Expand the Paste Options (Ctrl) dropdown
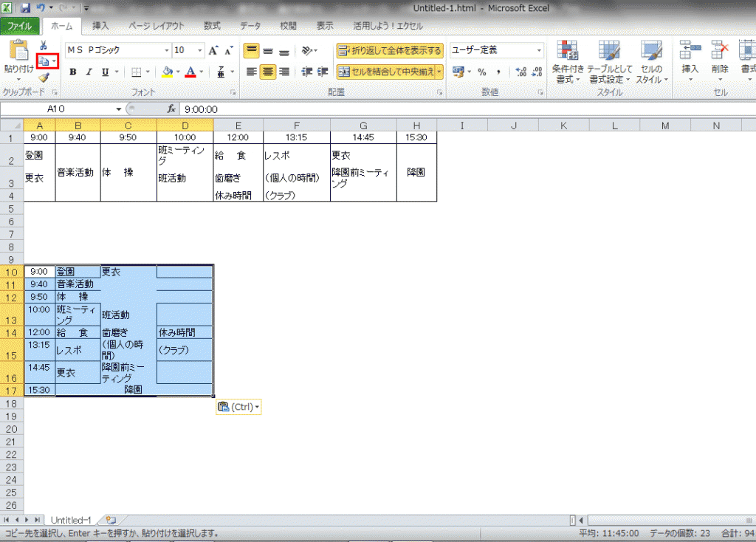This screenshot has height=542, width=756. (238, 407)
